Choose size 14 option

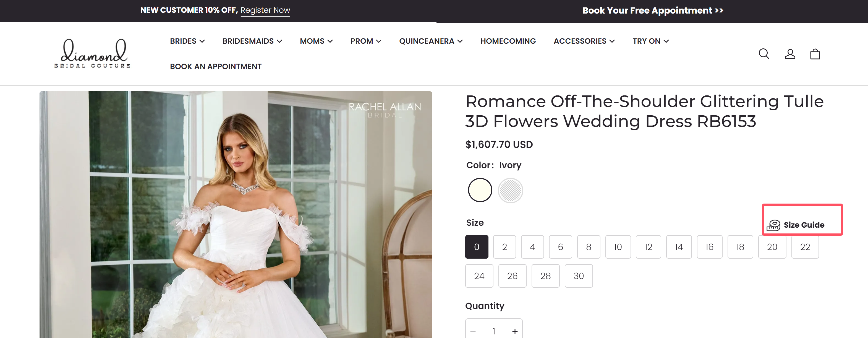click(x=679, y=247)
